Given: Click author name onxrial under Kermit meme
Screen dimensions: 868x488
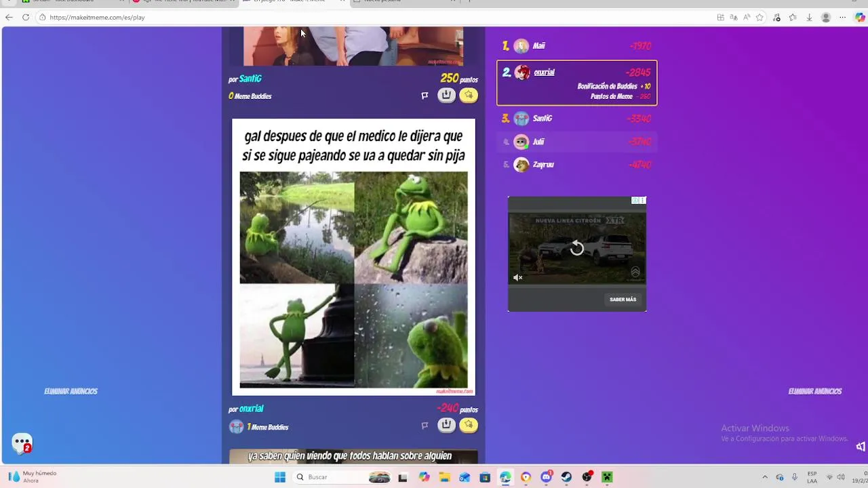Looking at the screenshot, I should tap(251, 409).
